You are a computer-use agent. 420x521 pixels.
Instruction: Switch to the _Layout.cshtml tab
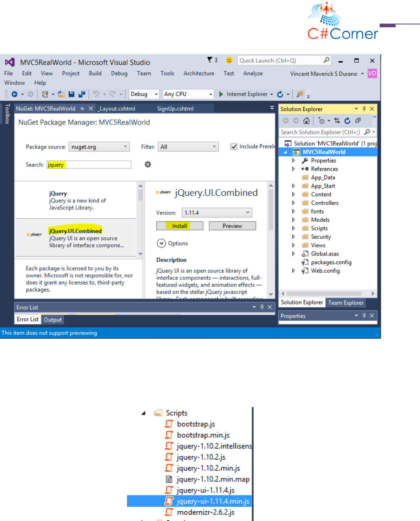click(116, 109)
